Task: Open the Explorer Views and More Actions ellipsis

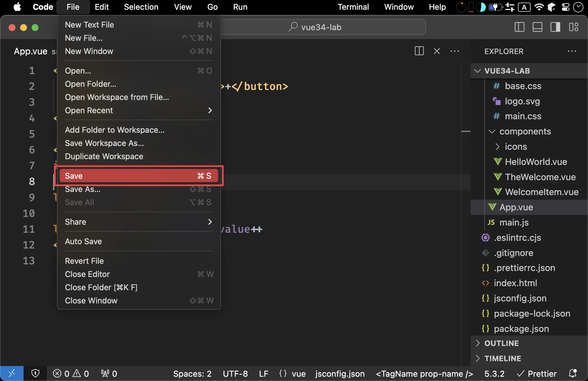Action: [572, 51]
